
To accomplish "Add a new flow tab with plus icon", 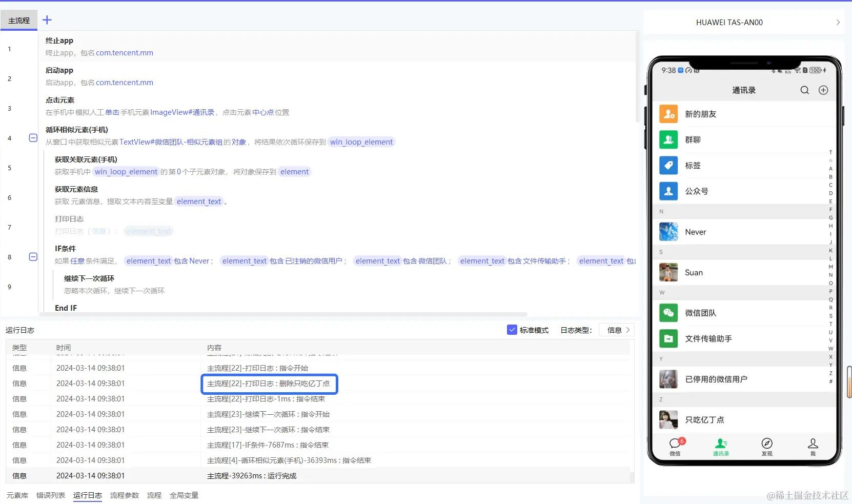I will [47, 20].
